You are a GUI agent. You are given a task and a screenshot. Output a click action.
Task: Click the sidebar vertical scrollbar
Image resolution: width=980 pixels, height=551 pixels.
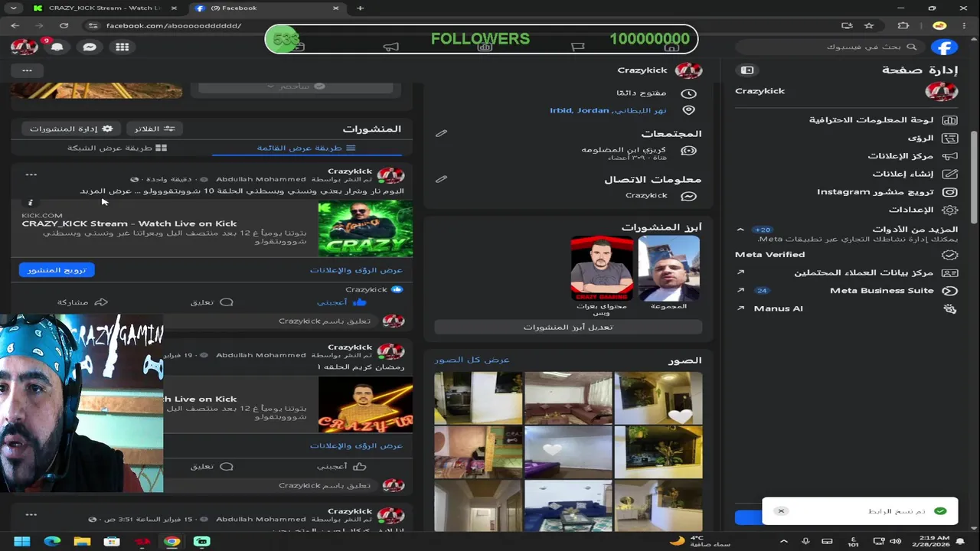pyautogui.click(x=974, y=176)
